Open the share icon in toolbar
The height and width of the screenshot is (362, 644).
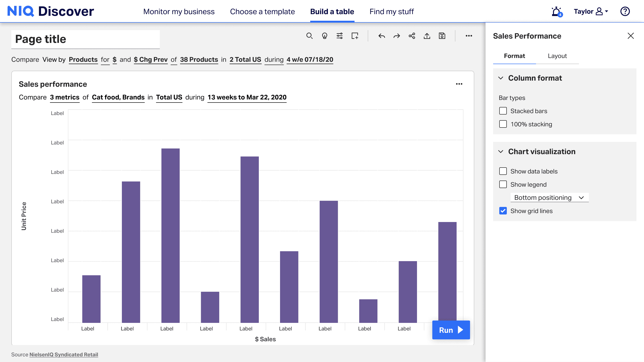point(412,36)
